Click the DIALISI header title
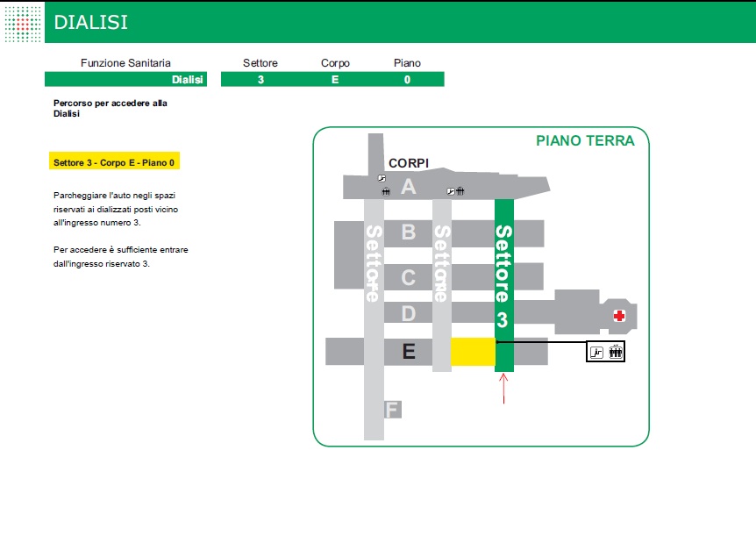Screen dimensions: 756x536 [90, 22]
